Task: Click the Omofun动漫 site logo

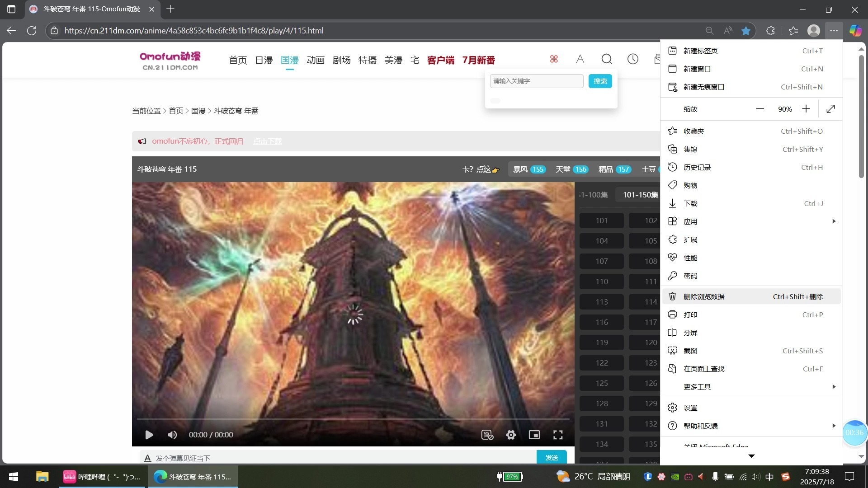Action: pos(170,61)
